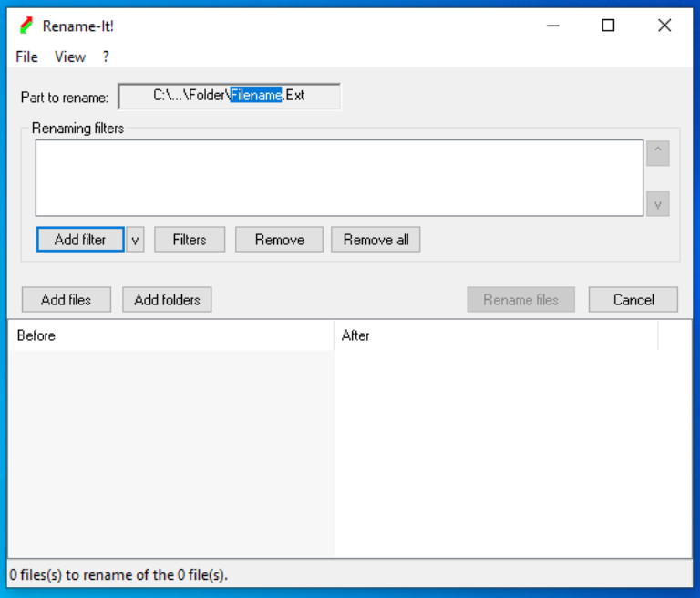The image size is (700, 598).
Task: Click the Rename-It! app icon in title bar
Action: 26,26
